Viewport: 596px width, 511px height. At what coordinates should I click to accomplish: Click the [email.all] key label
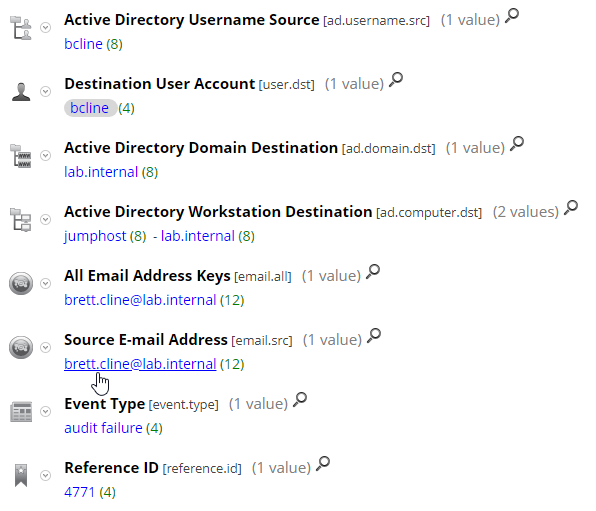click(x=263, y=276)
